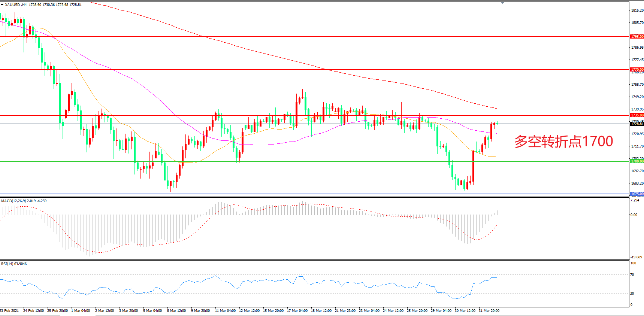The image size is (644, 316).
Task: Click the 11 Mar 04:00 time axis label
Action: 225,311
